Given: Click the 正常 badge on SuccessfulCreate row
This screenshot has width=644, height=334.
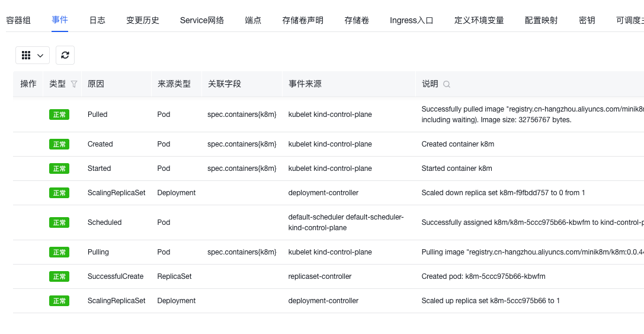Looking at the screenshot, I should (59, 276).
